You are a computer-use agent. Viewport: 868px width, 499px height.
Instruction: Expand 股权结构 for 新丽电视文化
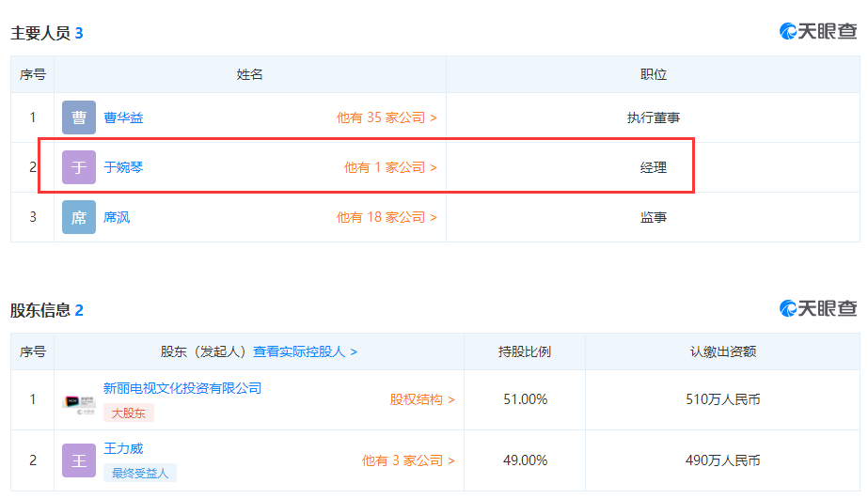click(x=422, y=399)
